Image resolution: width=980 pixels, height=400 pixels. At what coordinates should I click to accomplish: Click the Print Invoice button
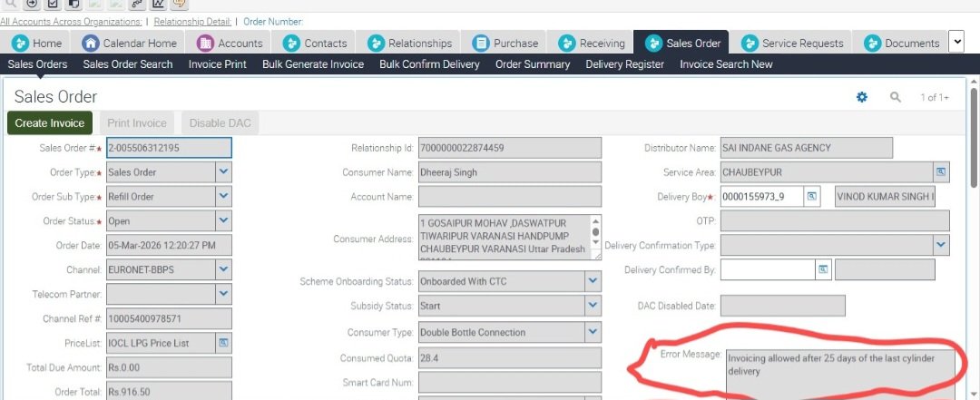[137, 123]
